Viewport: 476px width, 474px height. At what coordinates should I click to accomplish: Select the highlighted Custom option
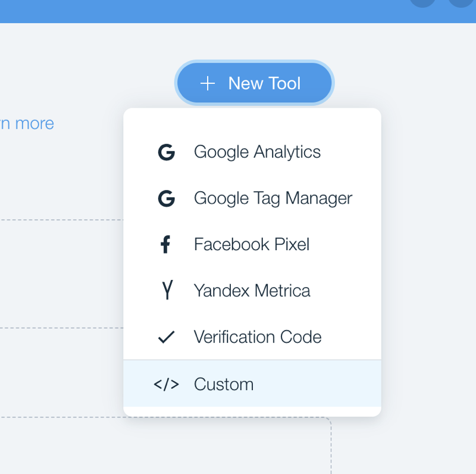tap(224, 384)
